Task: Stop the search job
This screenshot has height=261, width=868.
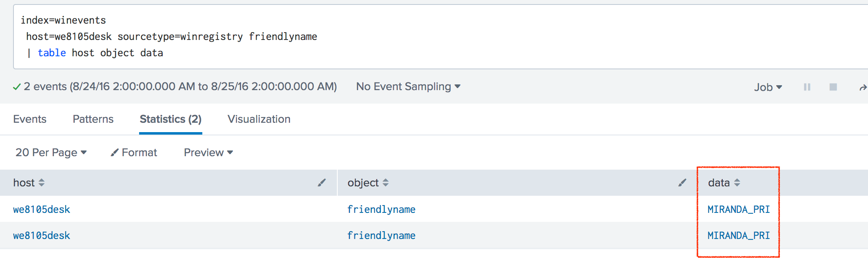Action: [x=833, y=87]
